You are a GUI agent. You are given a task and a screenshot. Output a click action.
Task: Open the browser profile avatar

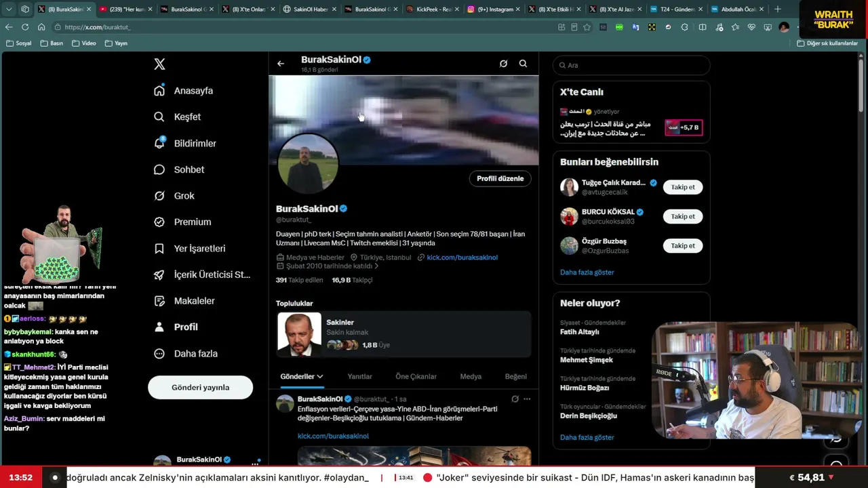(x=784, y=27)
